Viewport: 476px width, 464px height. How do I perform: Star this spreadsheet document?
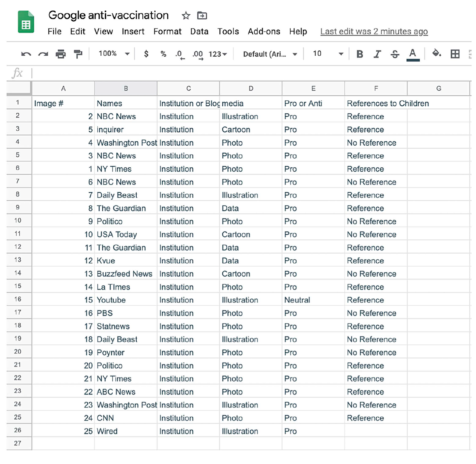(x=186, y=16)
